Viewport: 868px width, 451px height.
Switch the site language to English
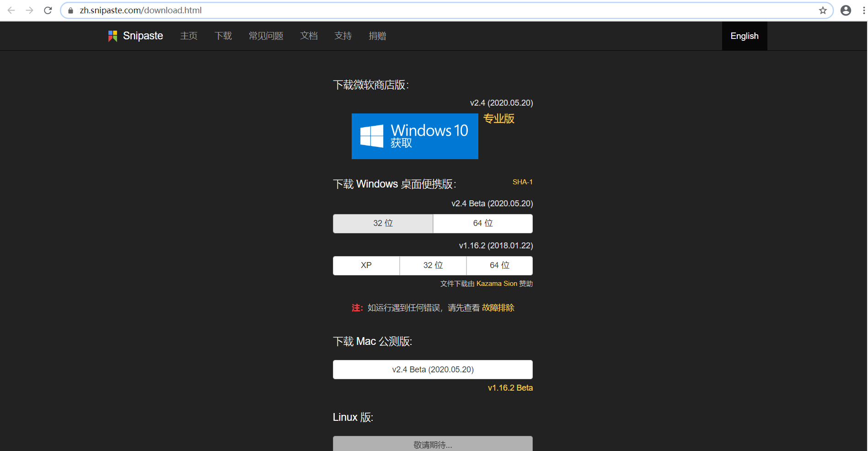click(745, 36)
